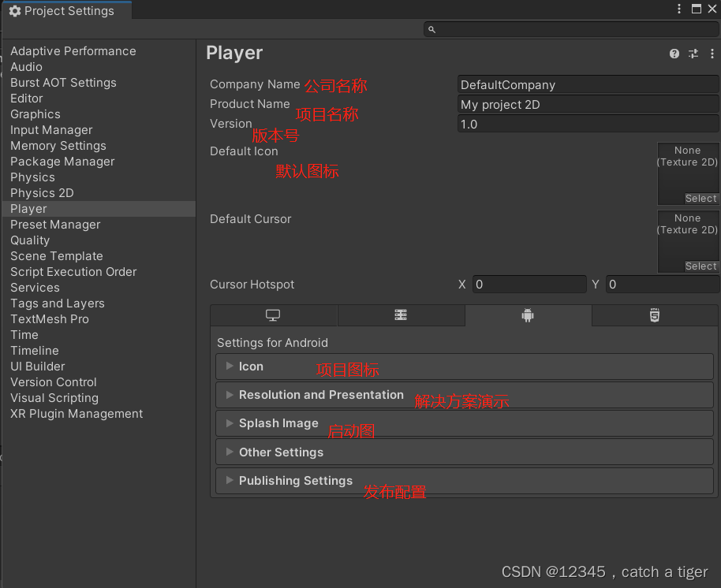Open the Player preset selector icon
721x588 pixels.
coord(693,54)
